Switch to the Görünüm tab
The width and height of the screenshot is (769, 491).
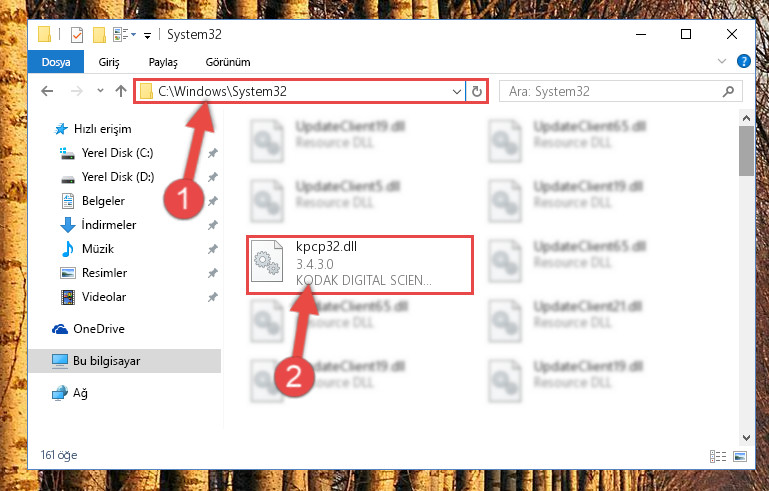(x=228, y=62)
